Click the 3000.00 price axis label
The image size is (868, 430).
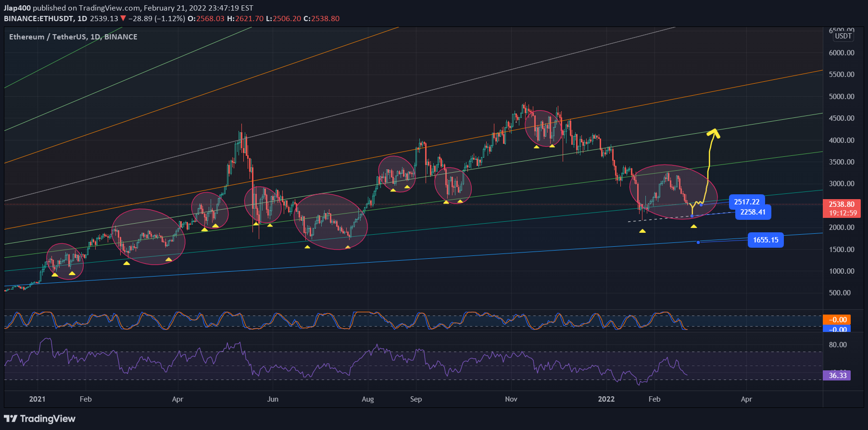click(x=842, y=184)
